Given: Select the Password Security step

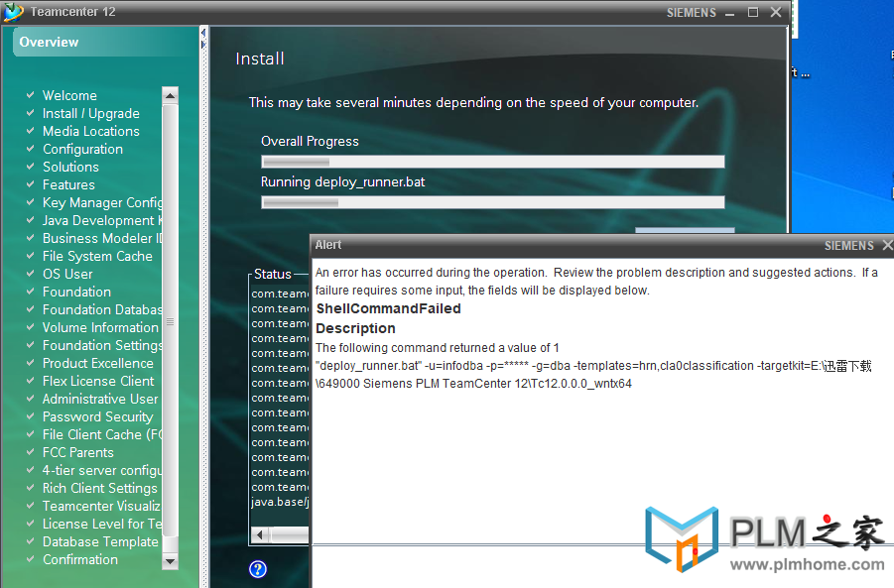Looking at the screenshot, I should (x=98, y=417).
